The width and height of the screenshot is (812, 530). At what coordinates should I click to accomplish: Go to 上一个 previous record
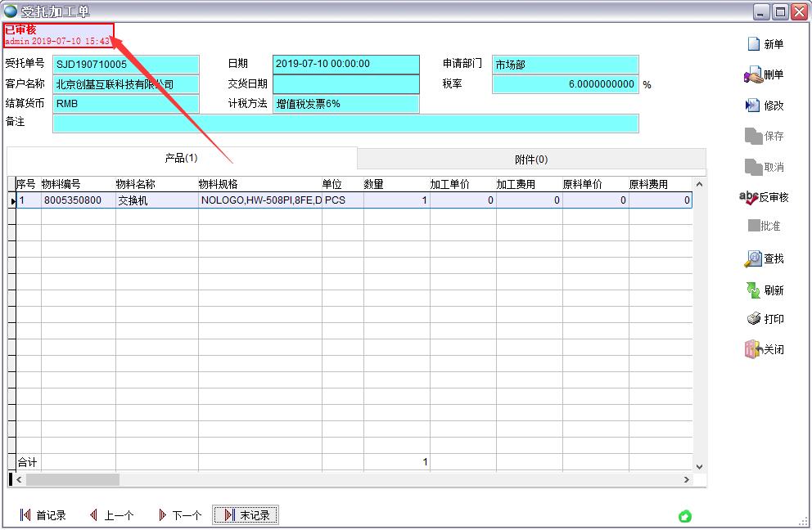tap(111, 515)
